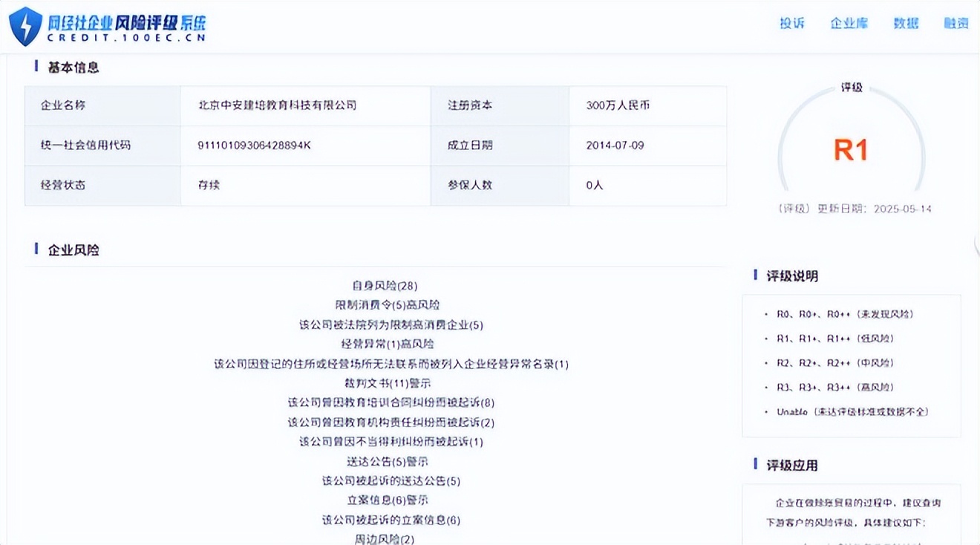The image size is (980, 545).
Task: Open 该公司曾因教育培训合同纠纷而被起诉(8) detail
Action: [391, 402]
